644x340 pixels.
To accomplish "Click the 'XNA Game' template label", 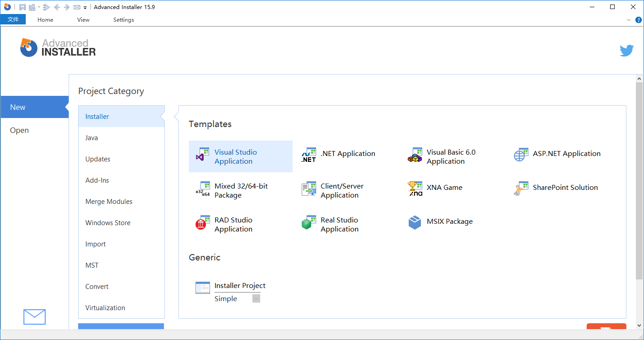I will (x=444, y=187).
